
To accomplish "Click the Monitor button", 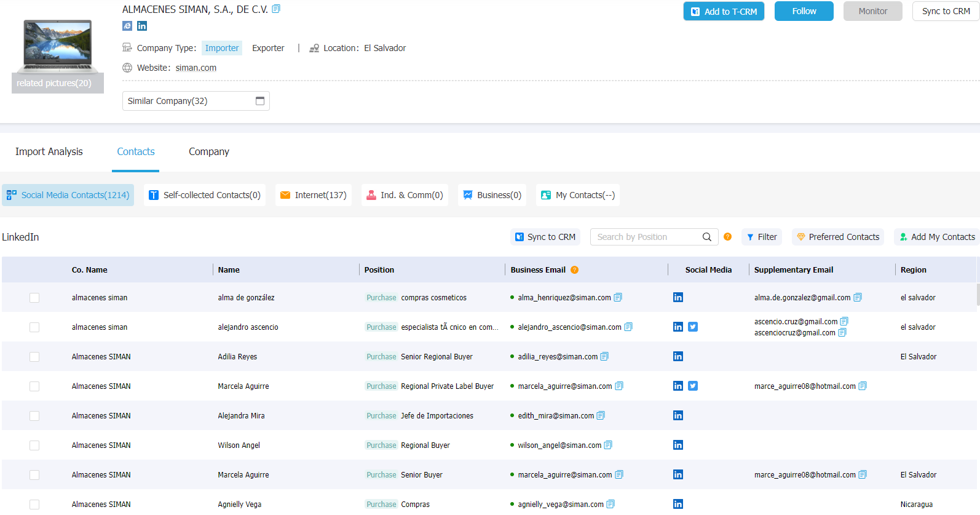I will coord(873,11).
